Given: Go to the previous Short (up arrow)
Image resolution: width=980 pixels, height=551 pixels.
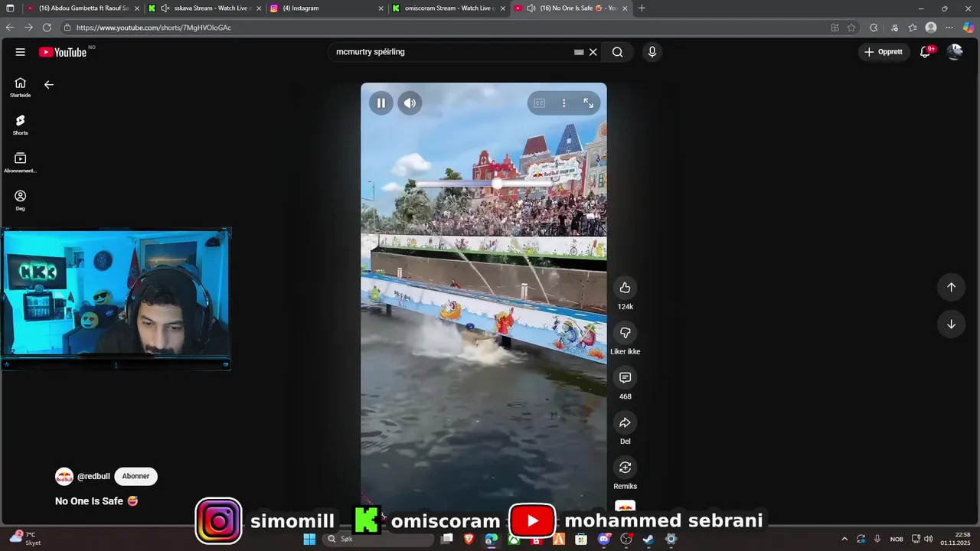Looking at the screenshot, I should pos(951,287).
